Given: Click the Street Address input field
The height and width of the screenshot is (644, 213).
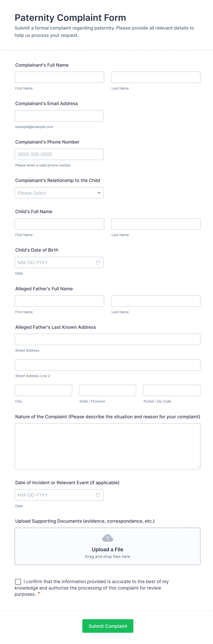Looking at the screenshot, I should (107, 339).
